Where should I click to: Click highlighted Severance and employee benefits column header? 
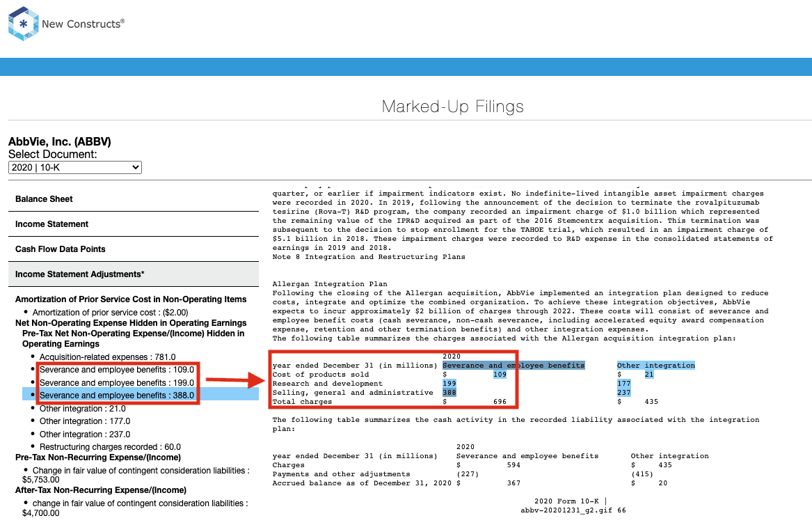click(x=514, y=366)
